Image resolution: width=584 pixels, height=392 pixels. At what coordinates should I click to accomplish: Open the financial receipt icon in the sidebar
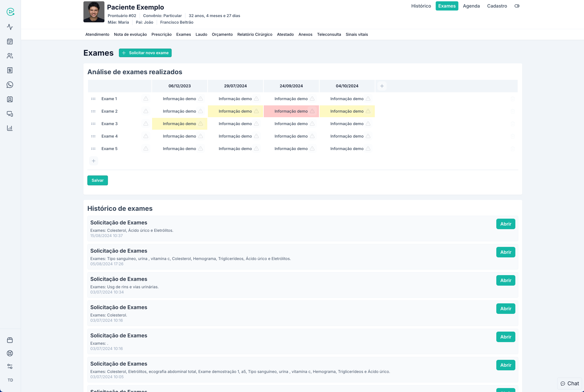coord(10,70)
